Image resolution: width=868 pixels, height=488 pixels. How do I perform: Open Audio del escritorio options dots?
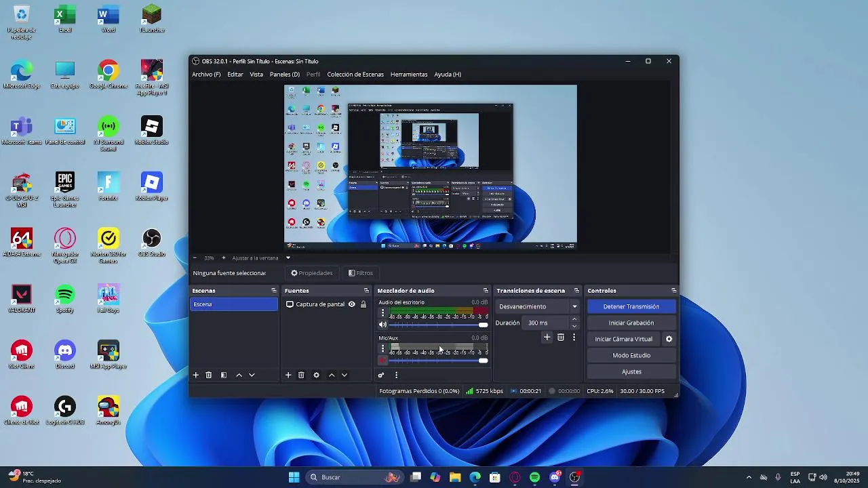point(382,313)
